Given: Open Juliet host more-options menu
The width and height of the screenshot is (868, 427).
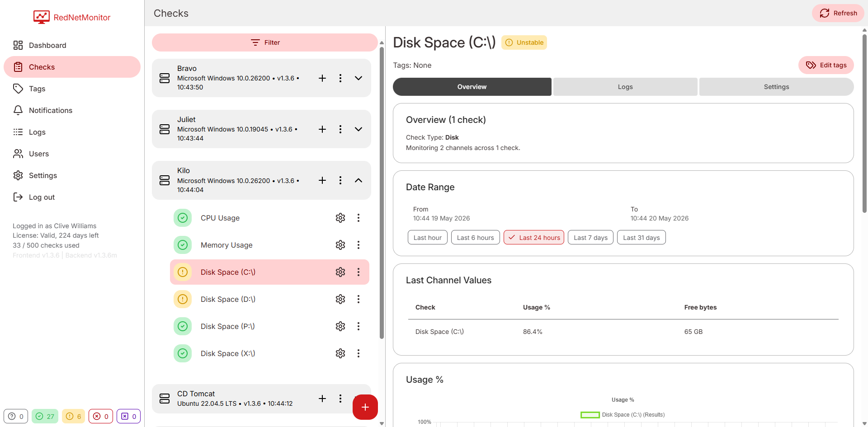Looking at the screenshot, I should [x=340, y=129].
